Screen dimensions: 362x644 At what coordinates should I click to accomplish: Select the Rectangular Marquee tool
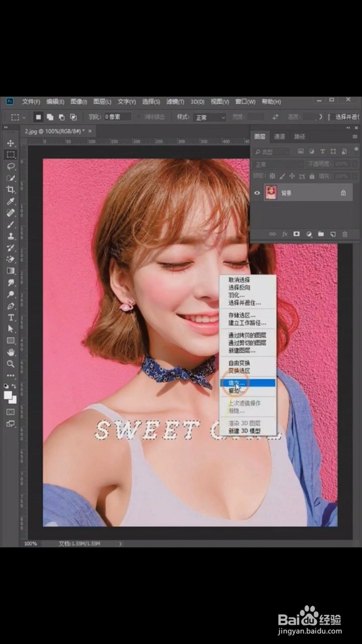[11, 154]
